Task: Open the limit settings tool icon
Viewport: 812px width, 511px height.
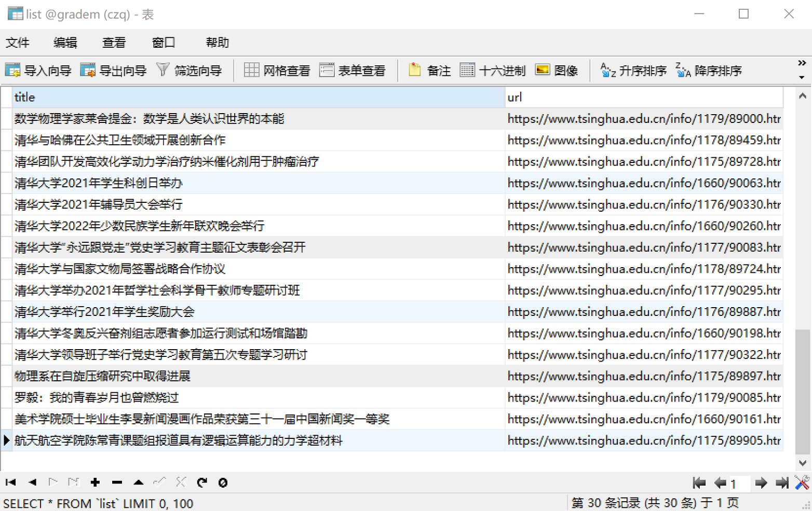Action: [802, 482]
